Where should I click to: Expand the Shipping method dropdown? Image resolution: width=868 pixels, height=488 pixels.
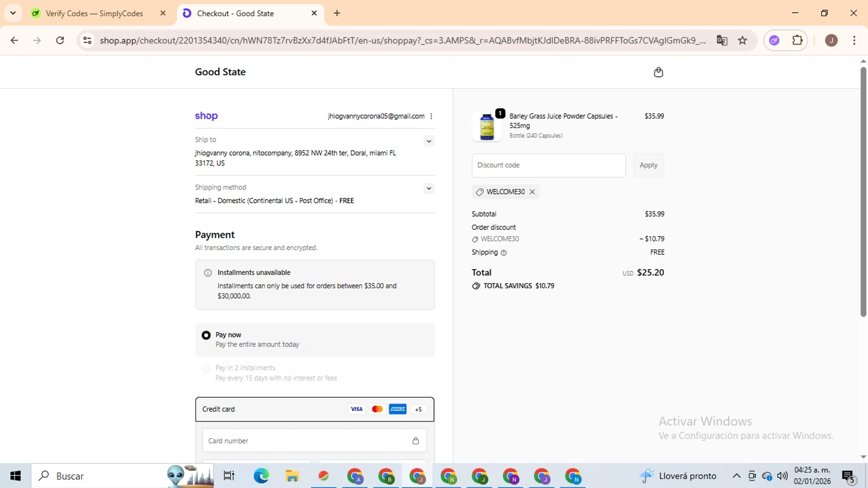point(429,189)
